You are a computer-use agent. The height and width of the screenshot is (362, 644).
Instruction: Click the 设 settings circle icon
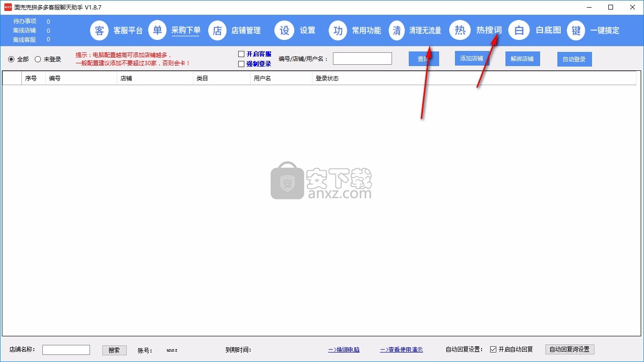tap(284, 30)
